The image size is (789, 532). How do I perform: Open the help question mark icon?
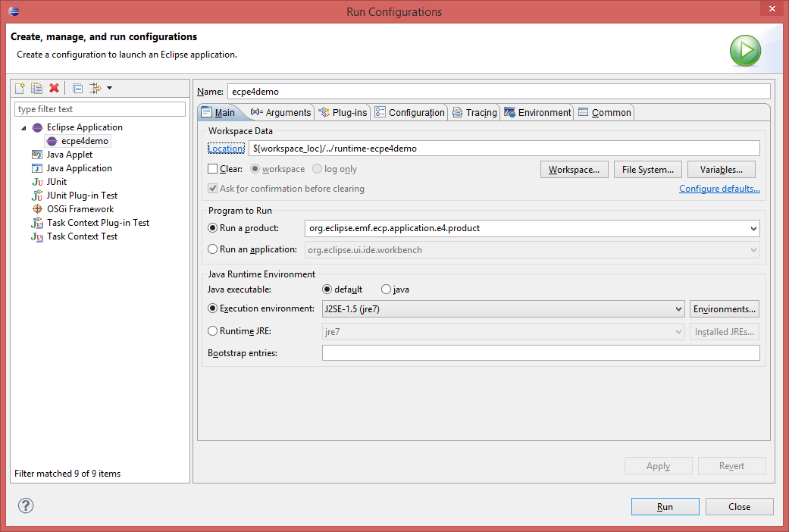[x=27, y=505]
